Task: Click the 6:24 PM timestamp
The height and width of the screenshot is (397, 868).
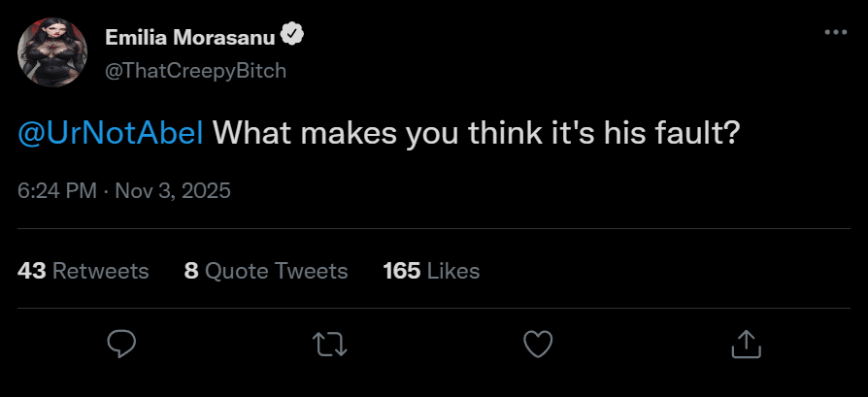Action: click(x=56, y=189)
